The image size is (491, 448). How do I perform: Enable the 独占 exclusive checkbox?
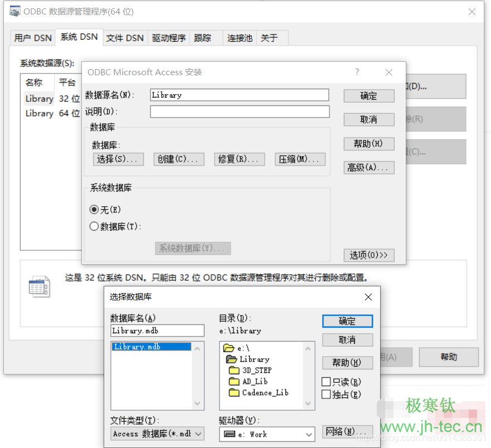coord(327,395)
